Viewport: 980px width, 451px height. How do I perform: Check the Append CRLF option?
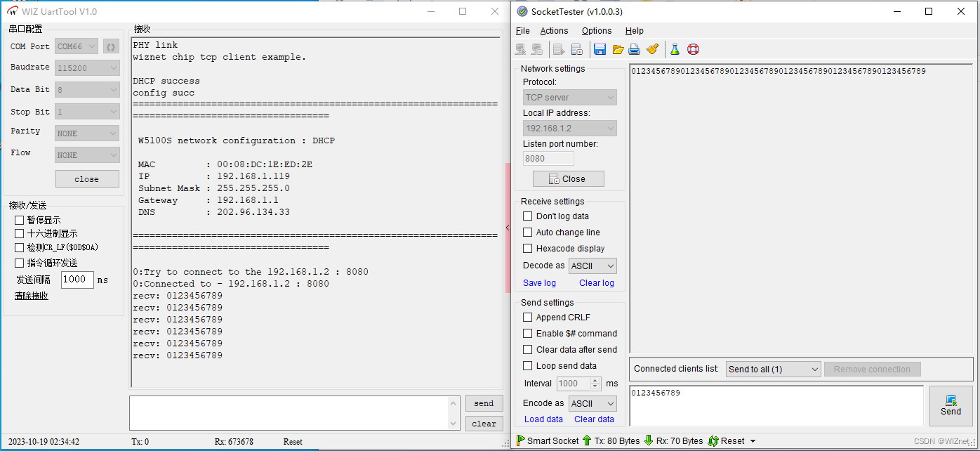[527, 318]
